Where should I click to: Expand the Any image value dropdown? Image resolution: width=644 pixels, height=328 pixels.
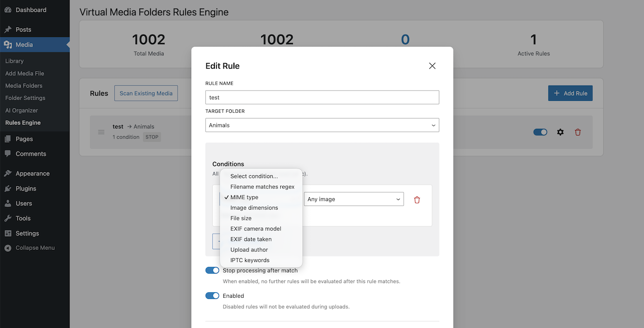[x=354, y=199]
